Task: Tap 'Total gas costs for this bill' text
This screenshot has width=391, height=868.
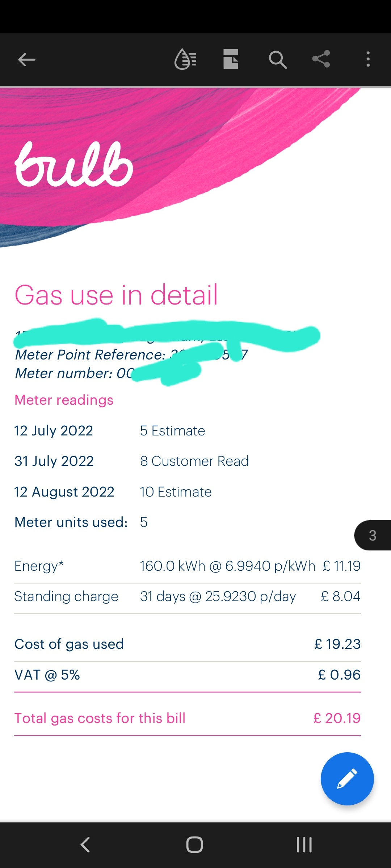Action: [100, 718]
